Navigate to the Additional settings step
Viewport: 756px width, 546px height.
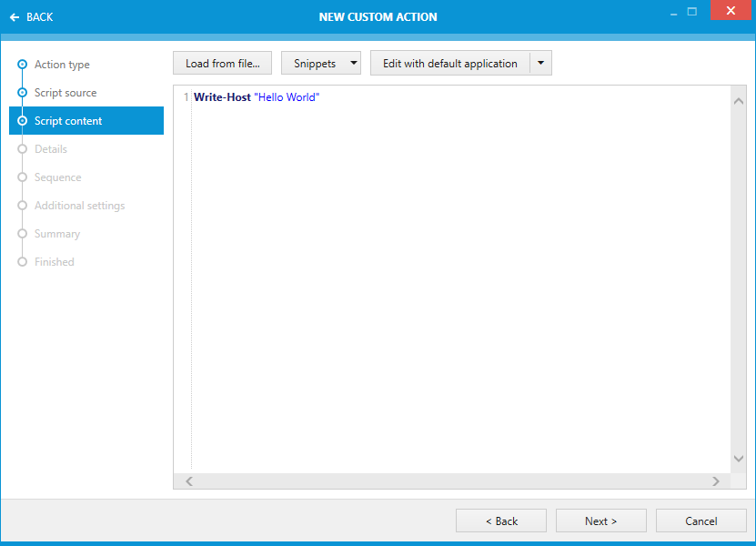[21, 205]
